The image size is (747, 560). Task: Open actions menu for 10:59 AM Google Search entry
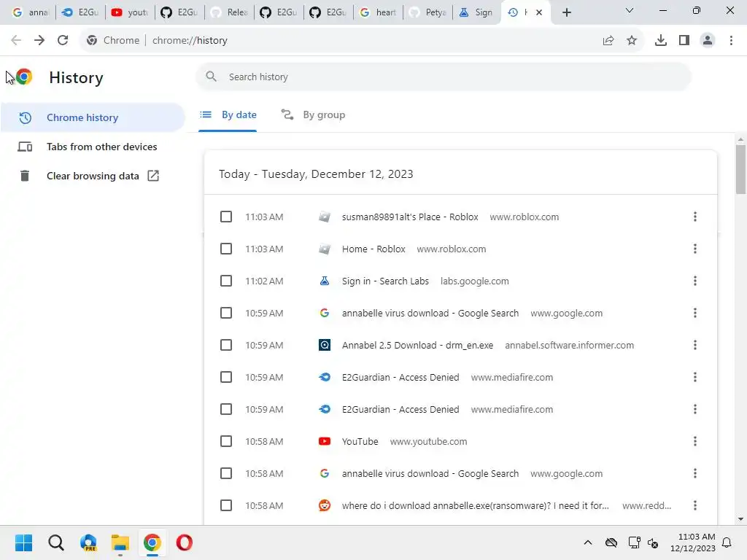click(x=695, y=313)
